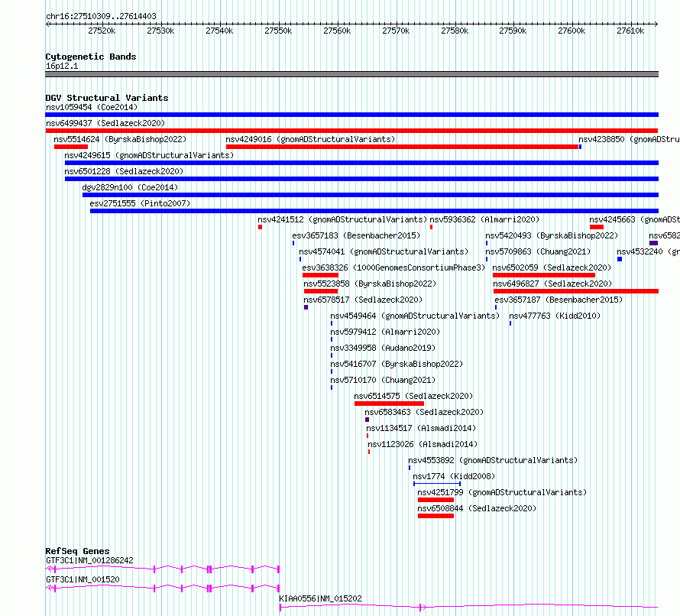Click nsv5416707 (ByrskaBishop2022) label

pos(397,364)
